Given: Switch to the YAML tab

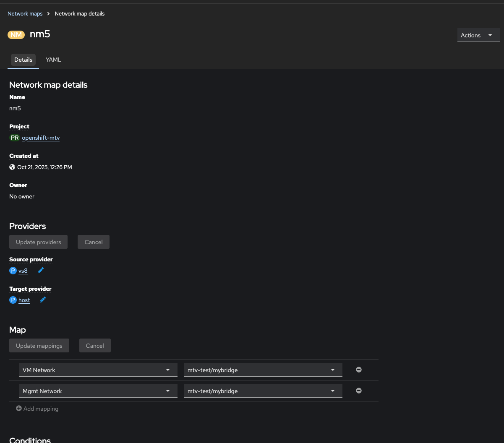Looking at the screenshot, I should 53,60.
